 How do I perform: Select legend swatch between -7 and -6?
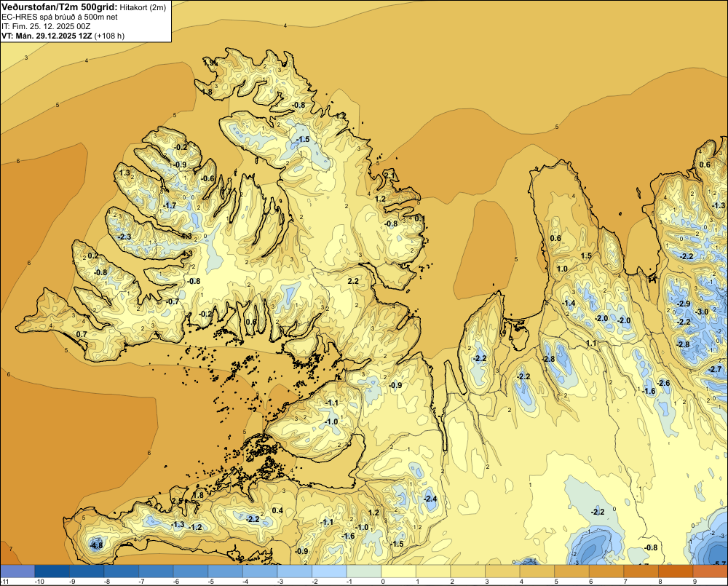click(x=156, y=571)
